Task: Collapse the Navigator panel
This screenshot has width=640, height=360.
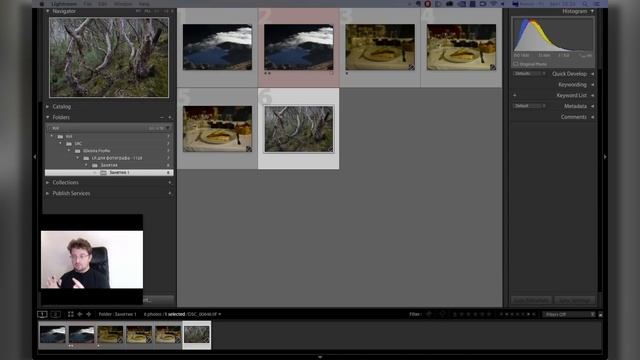Action: point(48,11)
